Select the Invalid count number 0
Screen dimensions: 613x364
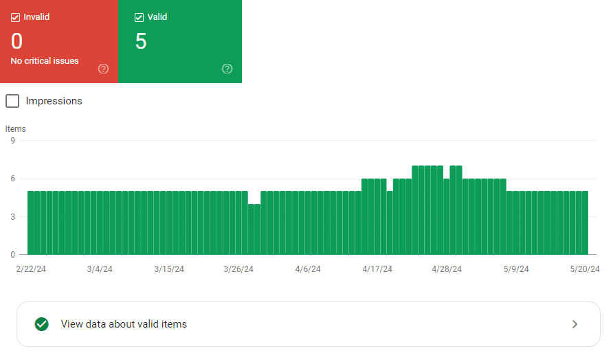pos(17,41)
